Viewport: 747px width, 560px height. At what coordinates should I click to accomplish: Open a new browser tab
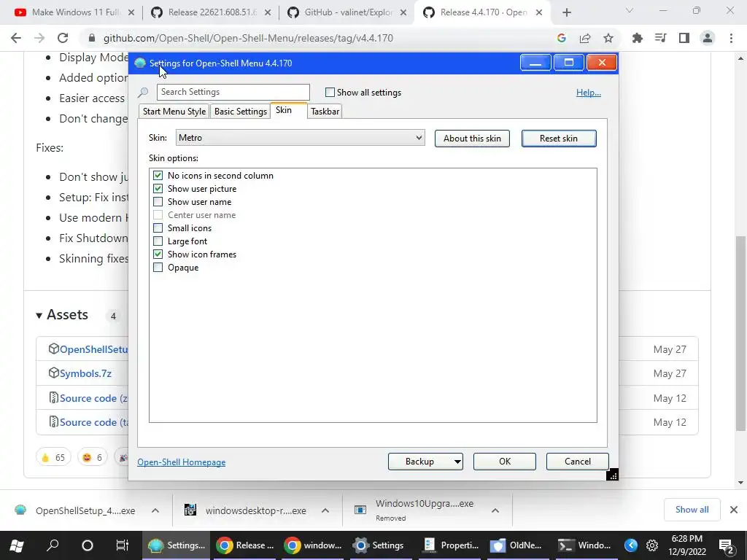[566, 13]
